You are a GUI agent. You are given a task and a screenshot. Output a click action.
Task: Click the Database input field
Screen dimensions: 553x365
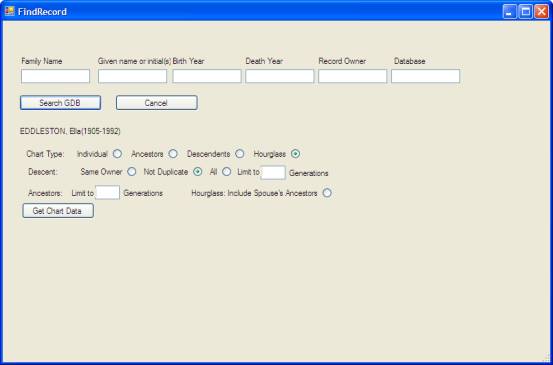[x=425, y=76]
